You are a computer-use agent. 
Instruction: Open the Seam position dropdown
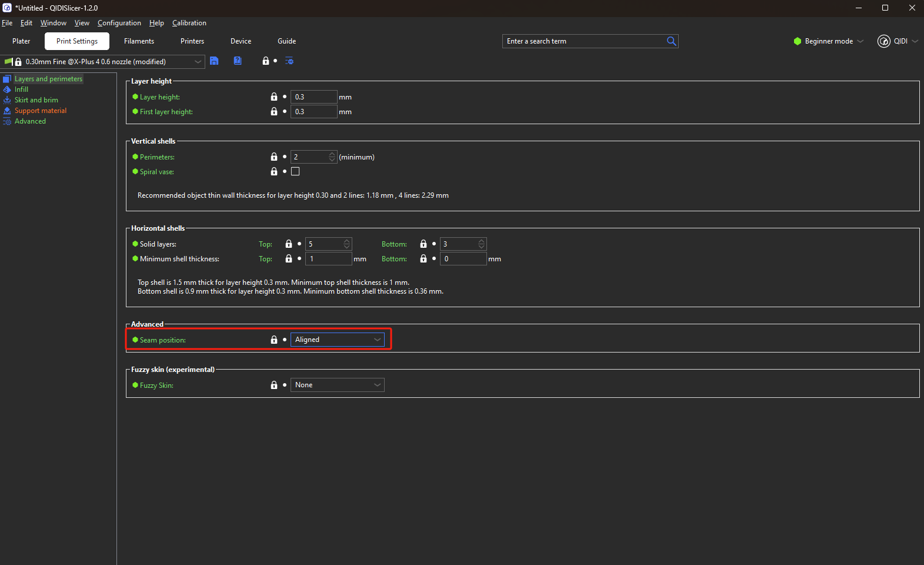coord(337,340)
